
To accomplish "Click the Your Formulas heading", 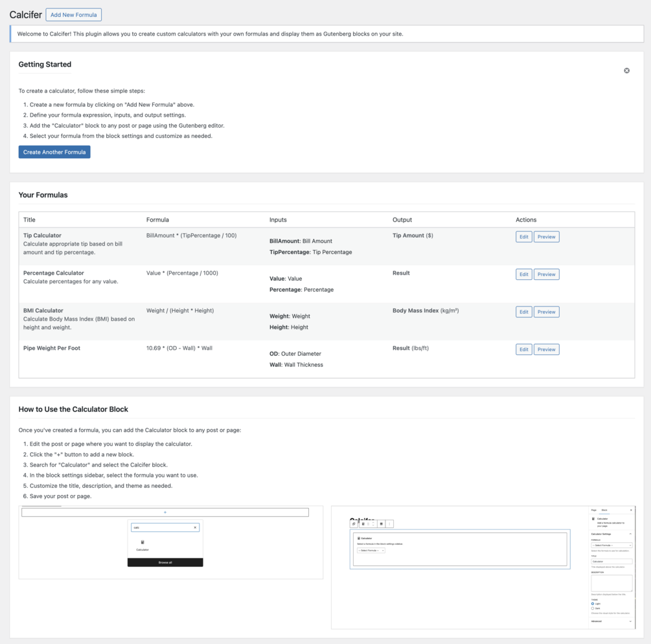I will 43,195.
